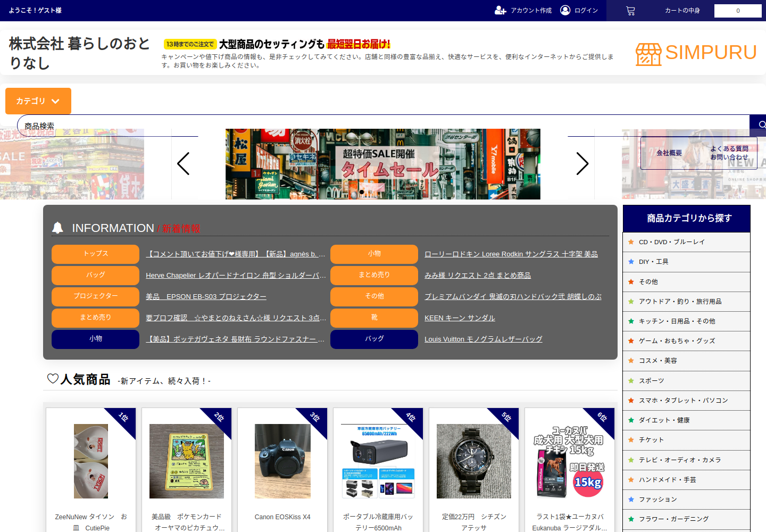The width and height of the screenshot is (766, 532).
Task: Click the プロジェクター category tag
Action: 95,297
